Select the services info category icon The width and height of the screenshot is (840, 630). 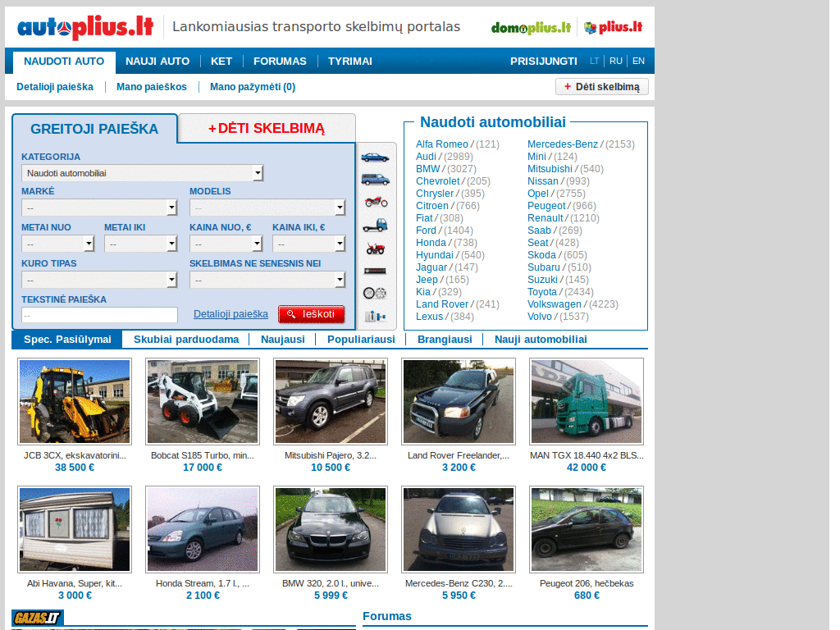[x=375, y=316]
